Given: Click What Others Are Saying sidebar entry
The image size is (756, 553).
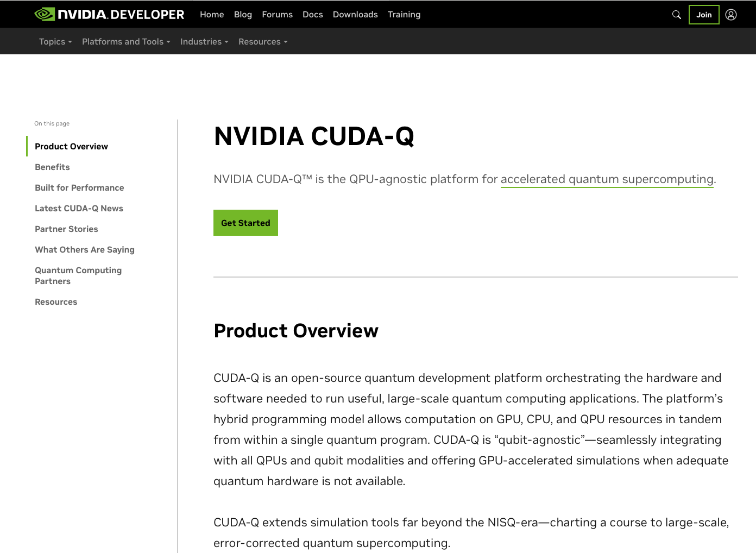Looking at the screenshot, I should [85, 249].
